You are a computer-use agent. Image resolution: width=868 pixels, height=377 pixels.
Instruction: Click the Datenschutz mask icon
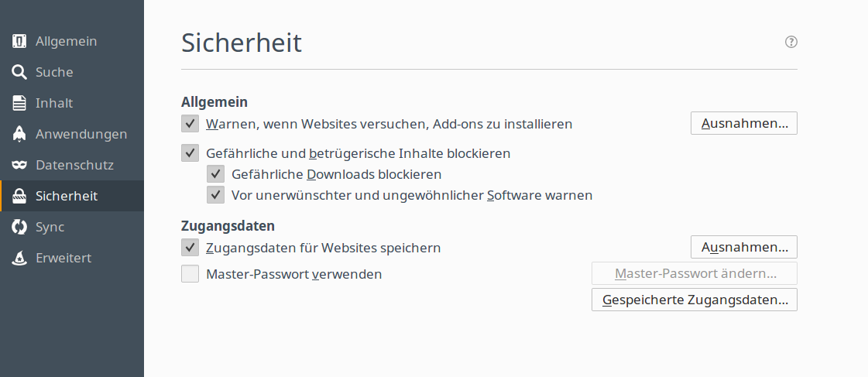point(19,165)
